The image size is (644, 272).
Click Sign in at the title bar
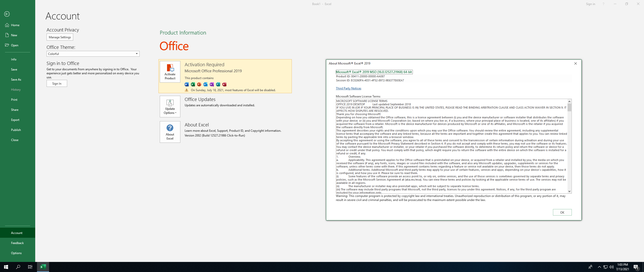click(x=590, y=4)
